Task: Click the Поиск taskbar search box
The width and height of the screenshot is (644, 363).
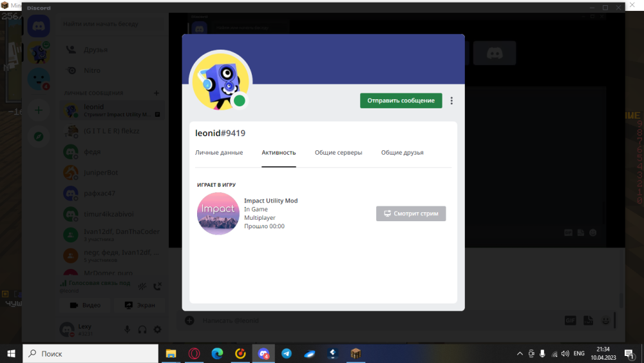Action: pyautogui.click(x=90, y=353)
